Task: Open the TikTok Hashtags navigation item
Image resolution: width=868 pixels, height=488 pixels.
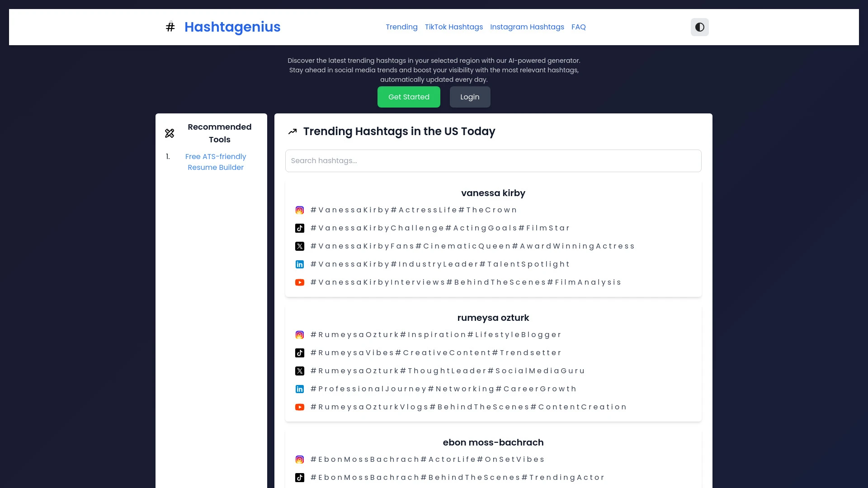Action: 454,27
